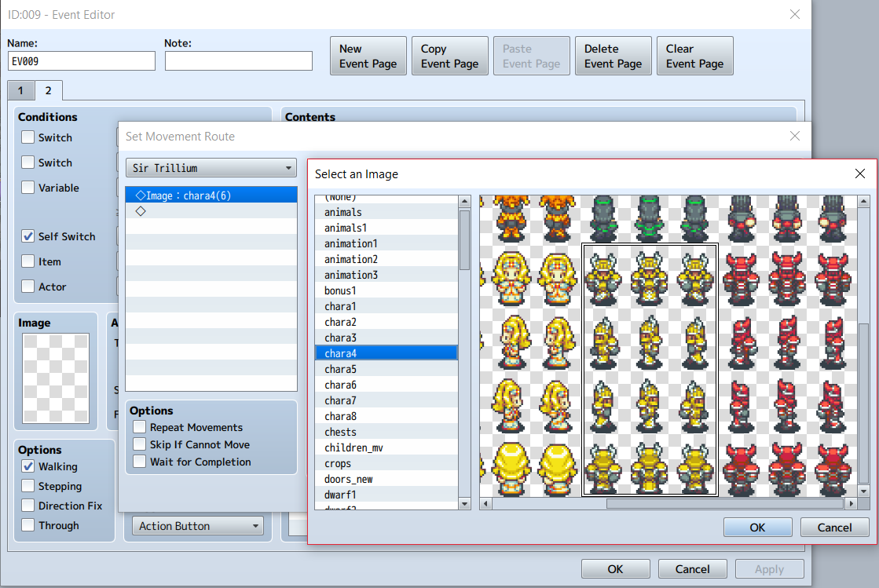
Task: Confirm image with Select an Image OK
Action: (x=757, y=527)
